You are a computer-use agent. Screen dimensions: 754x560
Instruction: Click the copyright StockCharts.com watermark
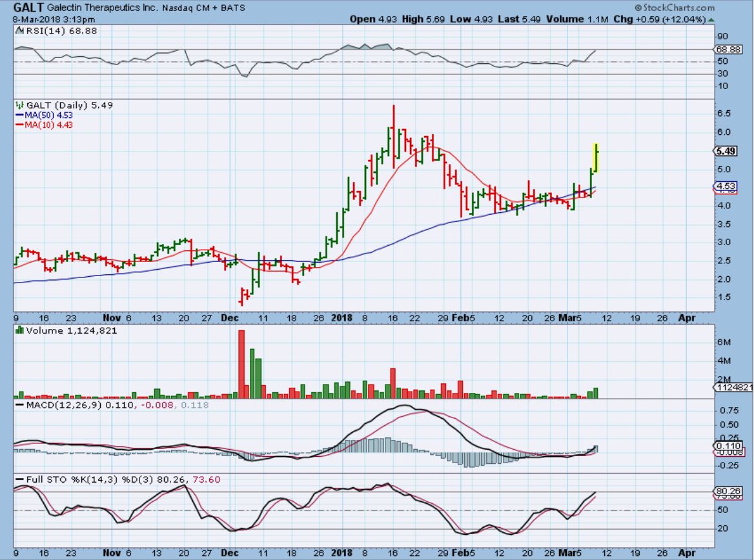(x=674, y=8)
